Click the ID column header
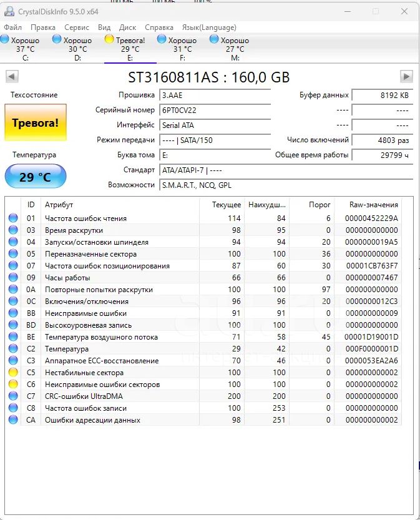Screen dimensions: 420x520 click(31, 205)
